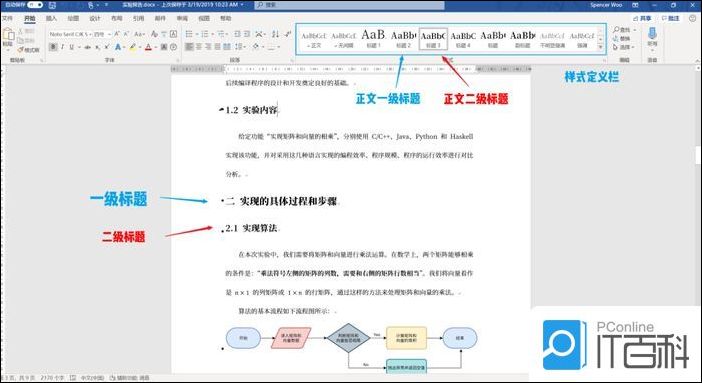Click the Line Spacing icon

click(239, 47)
